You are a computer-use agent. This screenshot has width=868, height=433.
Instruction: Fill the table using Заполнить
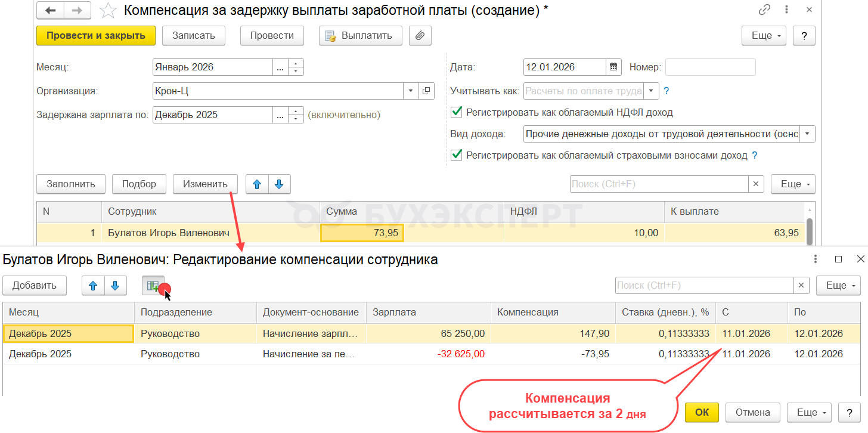(71, 184)
